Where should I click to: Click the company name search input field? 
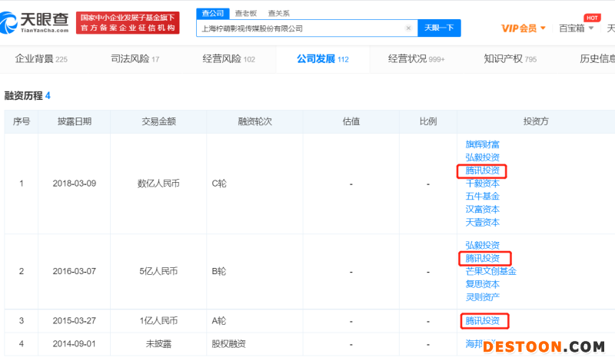[300, 28]
